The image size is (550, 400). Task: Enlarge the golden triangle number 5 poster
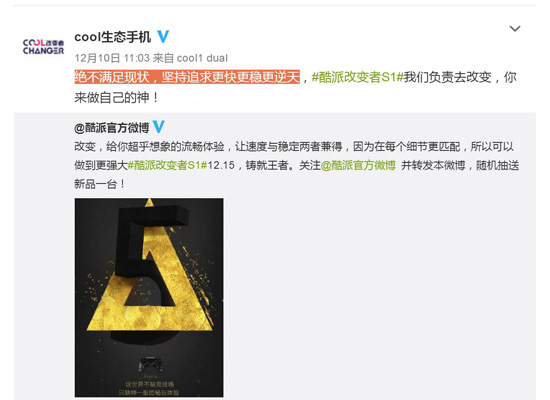point(149,297)
